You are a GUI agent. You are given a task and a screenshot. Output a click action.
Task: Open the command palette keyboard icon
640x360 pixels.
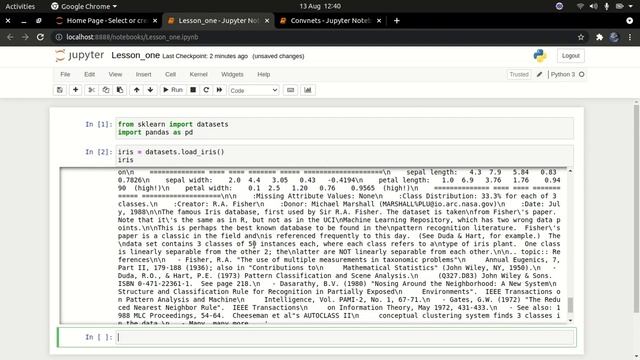[x=291, y=90]
